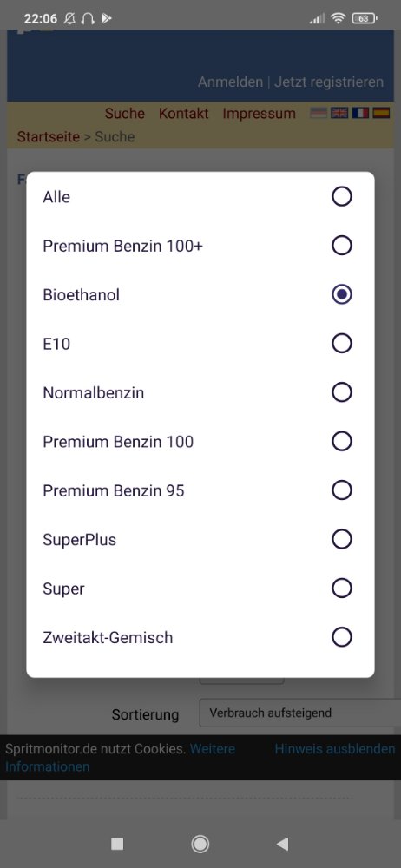Select Zweitakt-Gemisch fuel option
This screenshot has height=868, width=401.
click(x=200, y=638)
